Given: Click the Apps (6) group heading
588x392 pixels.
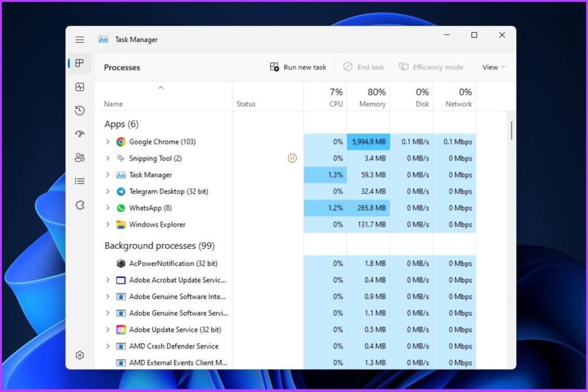Looking at the screenshot, I should 122,124.
